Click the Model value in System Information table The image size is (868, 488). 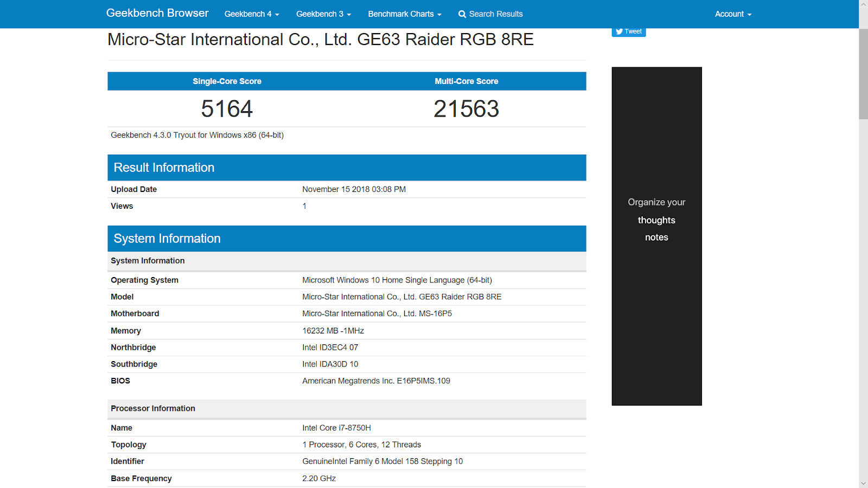(401, 297)
